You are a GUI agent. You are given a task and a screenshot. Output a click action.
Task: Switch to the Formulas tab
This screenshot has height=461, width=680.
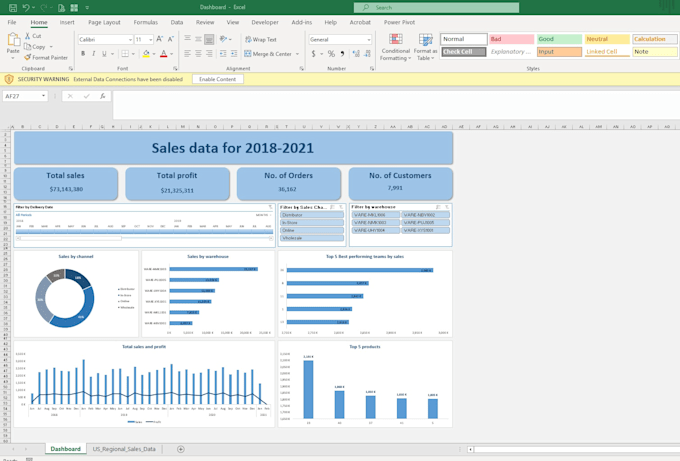[146, 22]
